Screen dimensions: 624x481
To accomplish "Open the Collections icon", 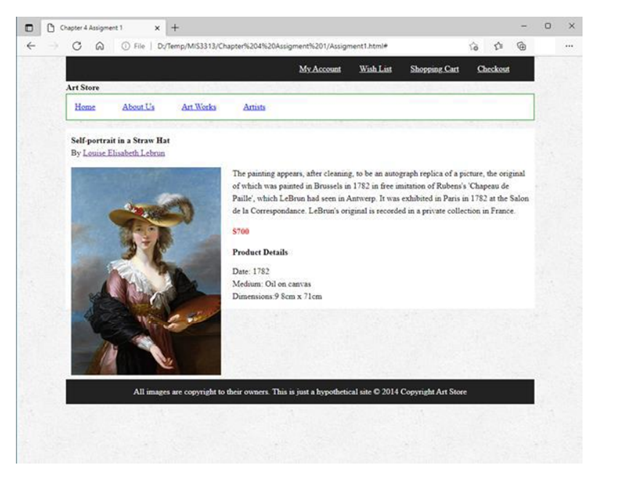I will point(521,46).
